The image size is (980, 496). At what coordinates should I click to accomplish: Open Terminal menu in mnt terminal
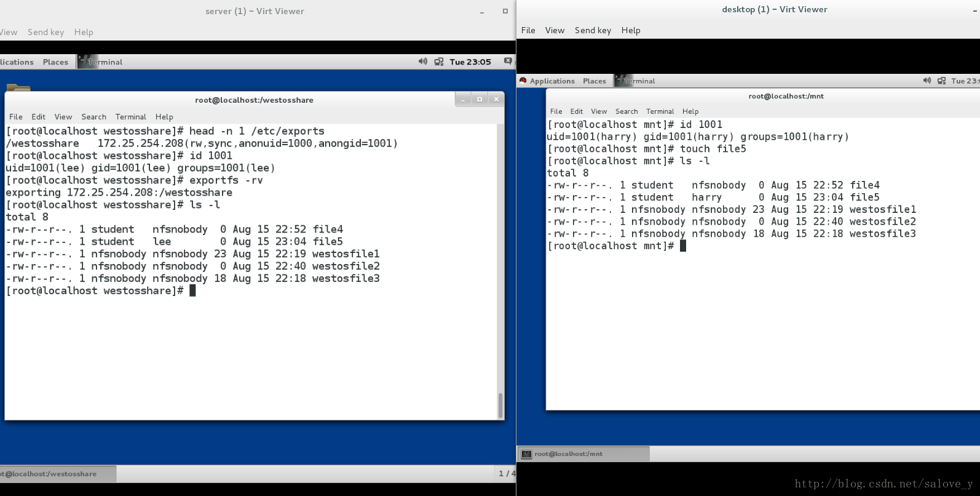coord(660,111)
